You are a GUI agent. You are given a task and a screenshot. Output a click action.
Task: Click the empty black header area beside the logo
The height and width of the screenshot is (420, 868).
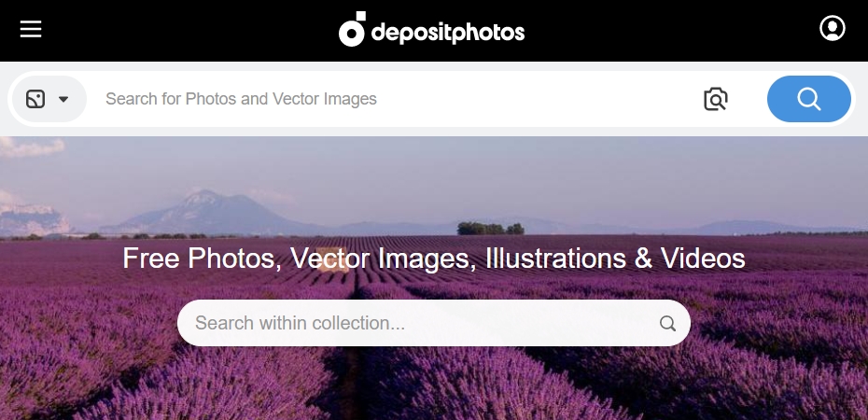653,30
